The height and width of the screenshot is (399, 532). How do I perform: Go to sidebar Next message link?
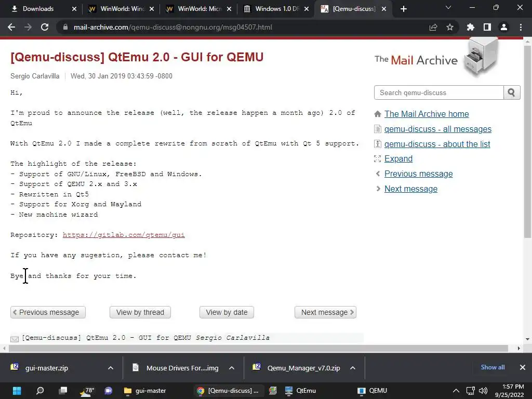[411, 189]
